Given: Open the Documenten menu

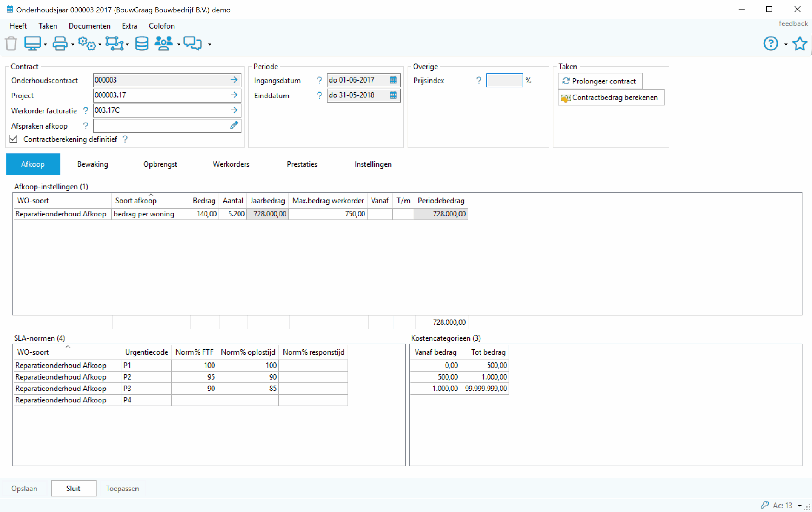Looking at the screenshot, I should click(89, 26).
